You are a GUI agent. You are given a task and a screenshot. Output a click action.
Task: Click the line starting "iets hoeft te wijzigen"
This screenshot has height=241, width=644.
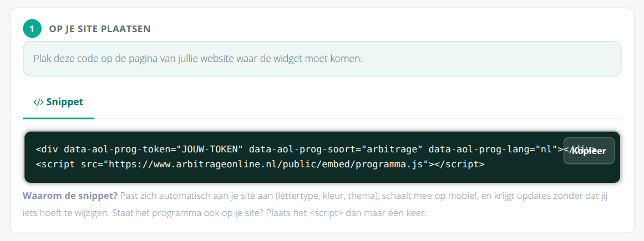(x=225, y=214)
